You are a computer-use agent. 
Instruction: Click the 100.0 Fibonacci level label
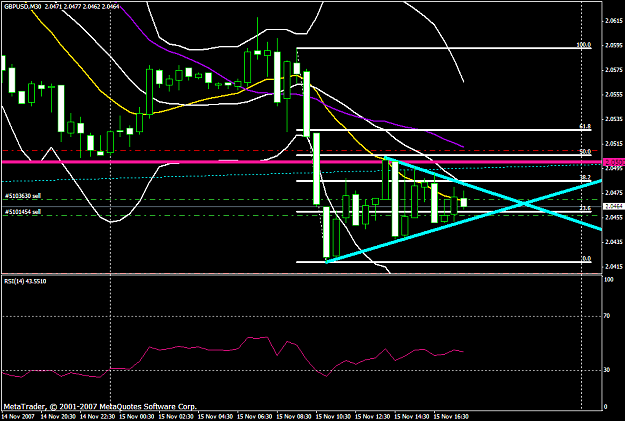click(584, 45)
